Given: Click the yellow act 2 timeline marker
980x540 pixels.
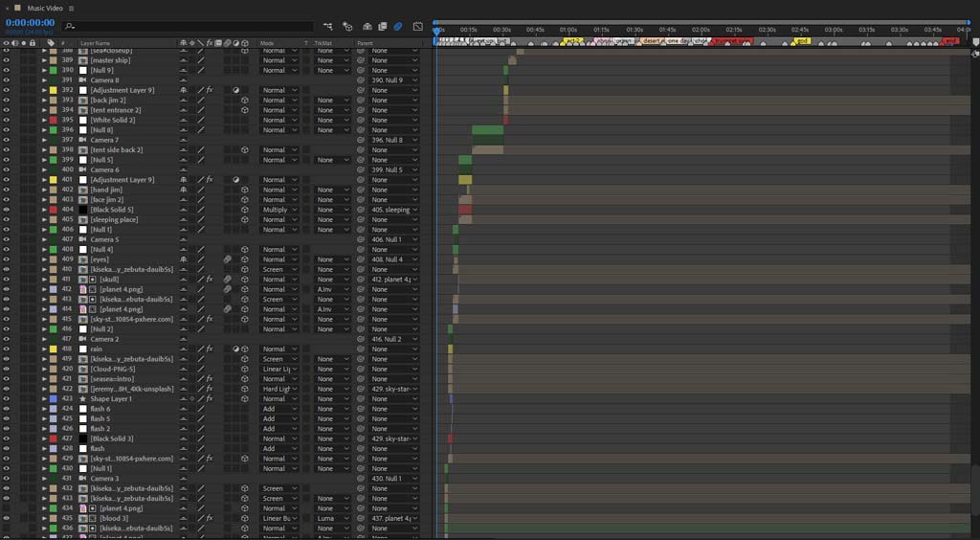Looking at the screenshot, I should (572, 40).
